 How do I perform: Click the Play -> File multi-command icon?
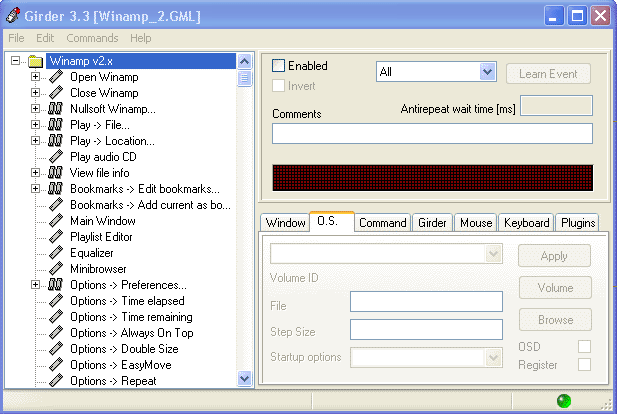(56, 125)
